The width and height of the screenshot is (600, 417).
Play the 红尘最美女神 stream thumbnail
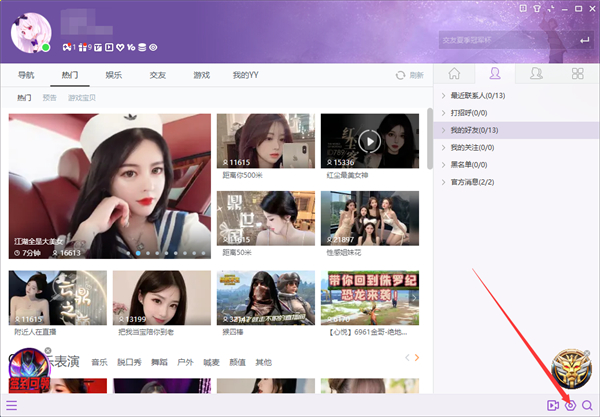pos(369,141)
